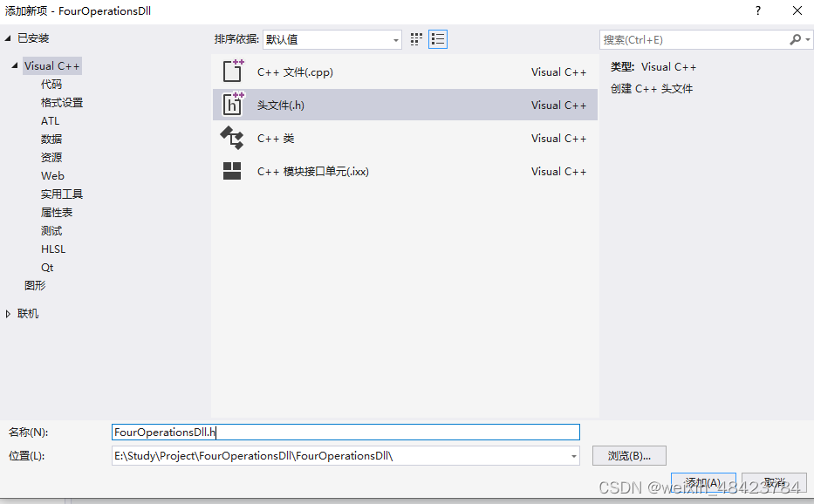This screenshot has height=504, width=814.
Task: Click the 取消 cancel button
Action: click(774, 483)
